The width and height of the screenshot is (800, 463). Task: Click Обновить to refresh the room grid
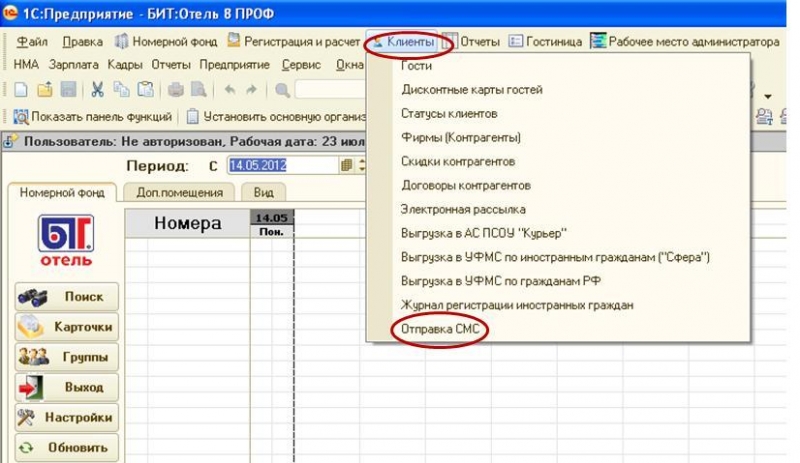point(67,448)
